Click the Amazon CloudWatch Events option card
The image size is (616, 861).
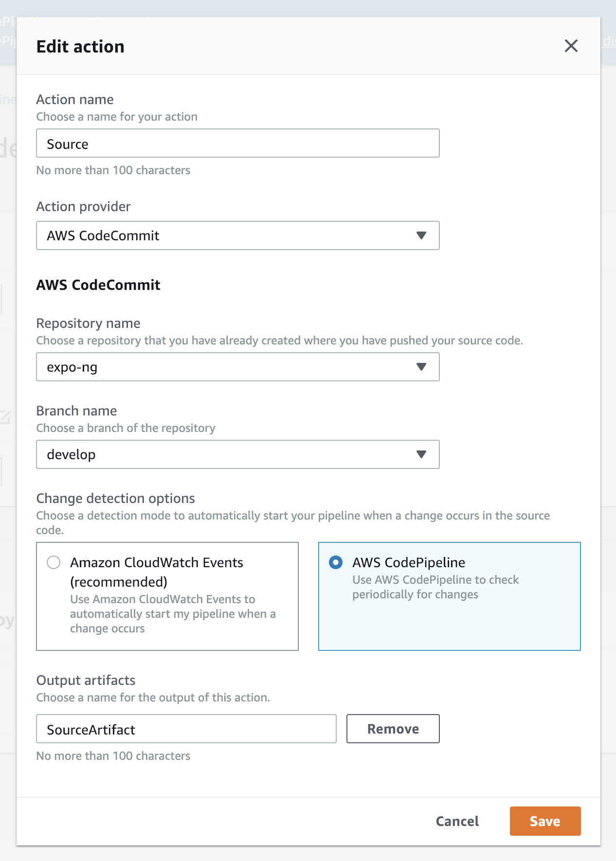(167, 596)
